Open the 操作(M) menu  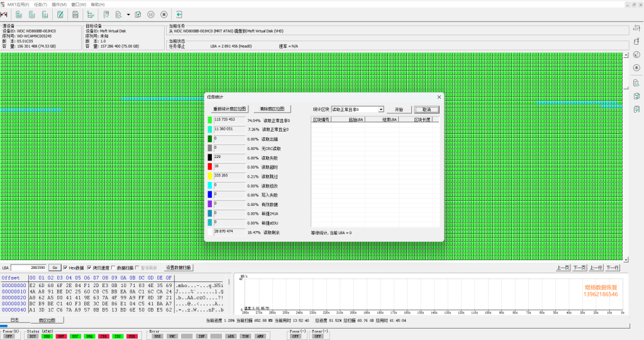59,4
